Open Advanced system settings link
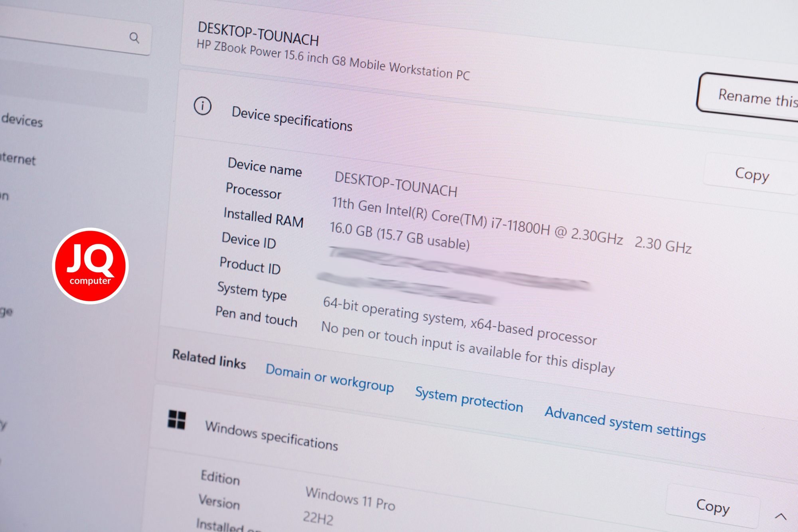798x532 pixels. pyautogui.click(x=625, y=423)
